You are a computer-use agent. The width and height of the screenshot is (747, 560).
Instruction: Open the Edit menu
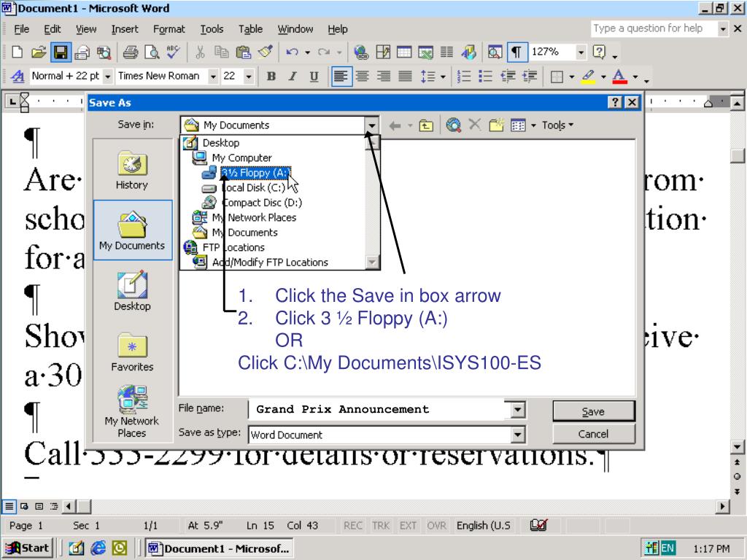(52, 29)
